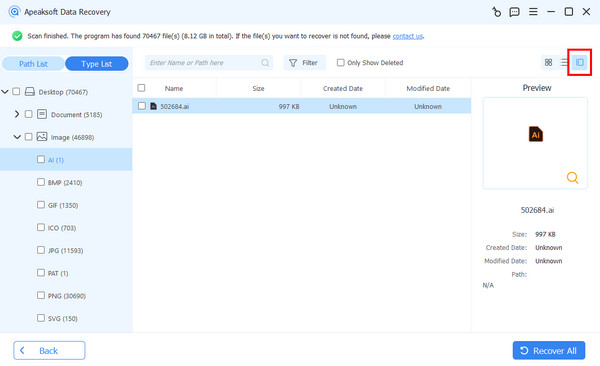Select ICO (703) type label
The width and height of the screenshot is (600, 366).
(62, 228)
